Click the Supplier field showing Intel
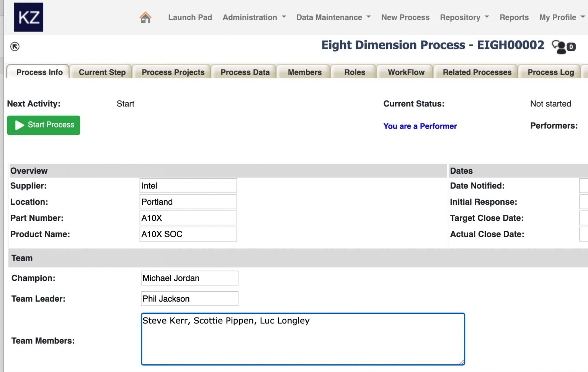Image resolution: width=588 pixels, height=372 pixels. tap(188, 186)
